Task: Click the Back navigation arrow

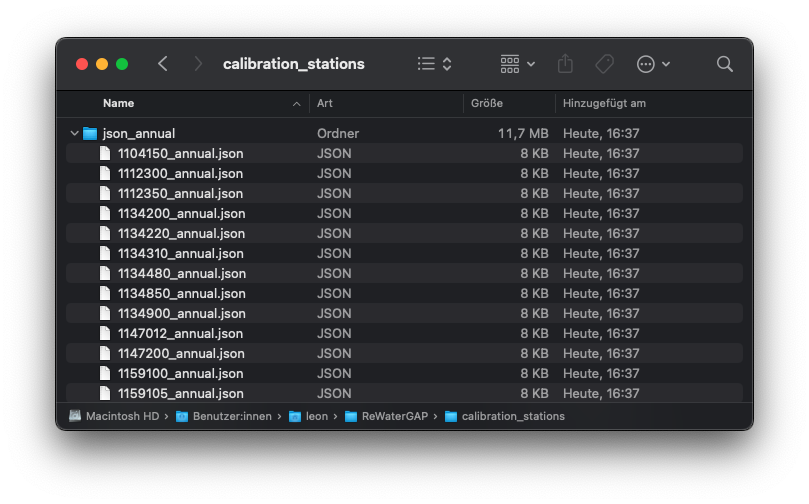Action: (x=163, y=64)
